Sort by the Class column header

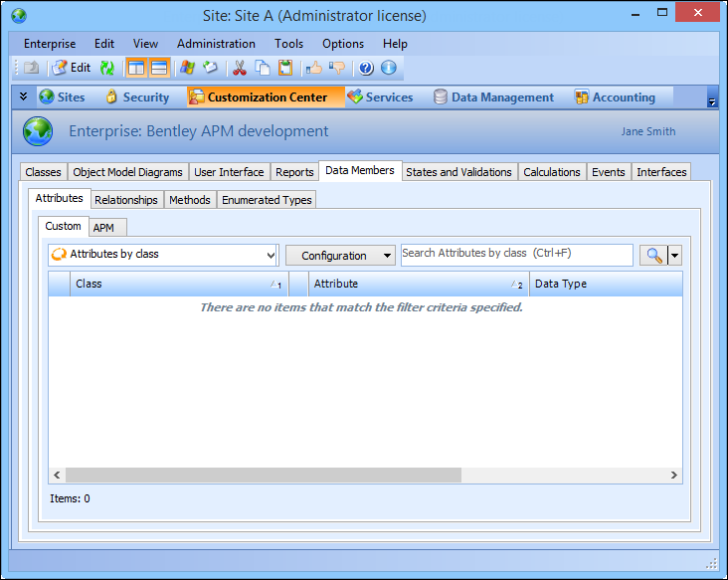tap(179, 284)
